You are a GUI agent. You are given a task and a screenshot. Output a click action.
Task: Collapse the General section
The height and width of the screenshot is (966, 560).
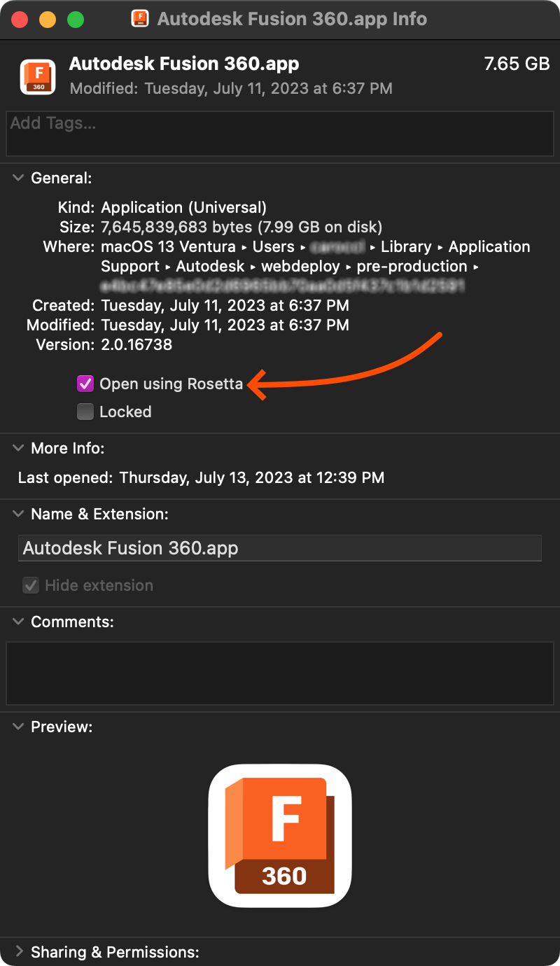pos(17,178)
